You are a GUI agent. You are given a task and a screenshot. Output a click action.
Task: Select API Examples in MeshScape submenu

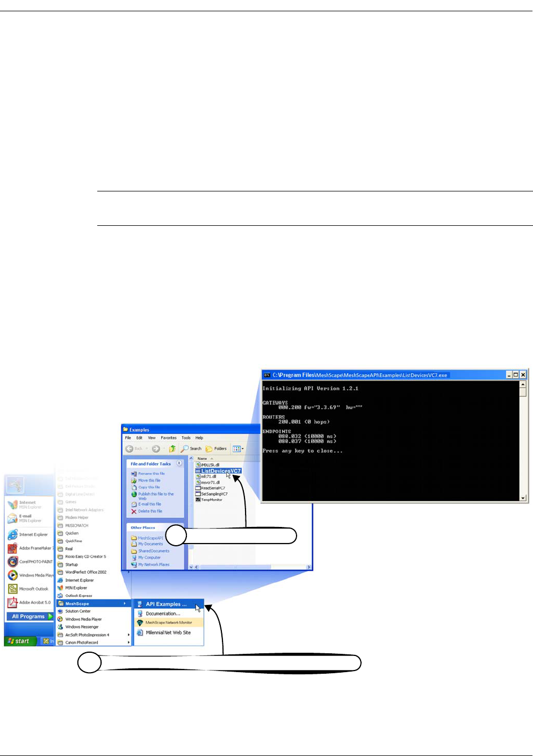pyautogui.click(x=169, y=604)
